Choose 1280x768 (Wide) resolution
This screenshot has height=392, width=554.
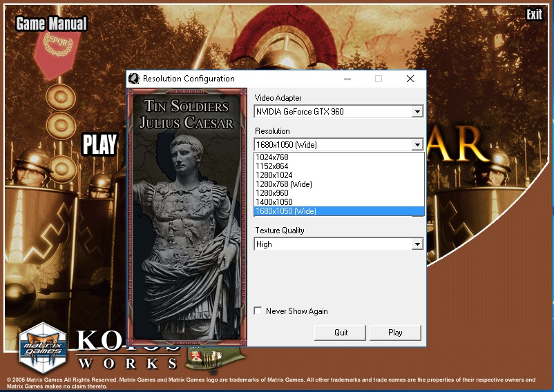[339, 184]
